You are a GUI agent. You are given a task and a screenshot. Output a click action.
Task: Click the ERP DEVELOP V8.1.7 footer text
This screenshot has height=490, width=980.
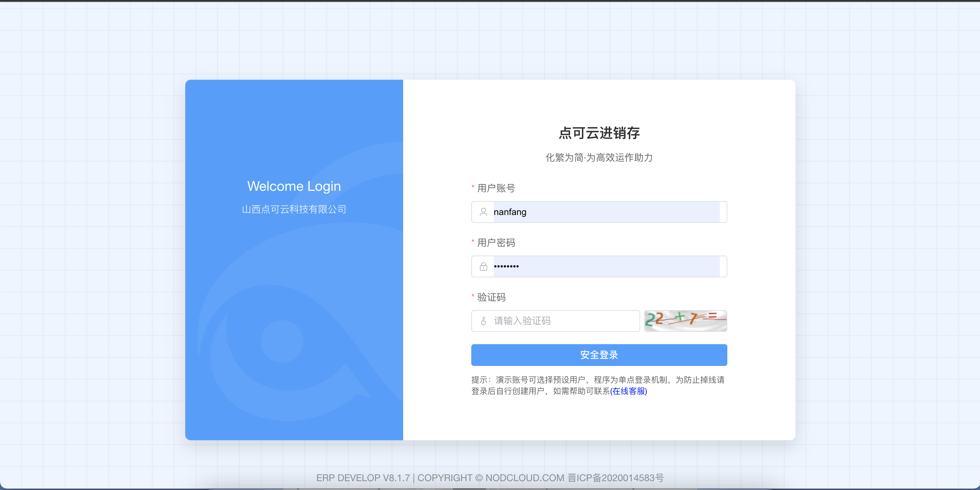pyautogui.click(x=363, y=477)
